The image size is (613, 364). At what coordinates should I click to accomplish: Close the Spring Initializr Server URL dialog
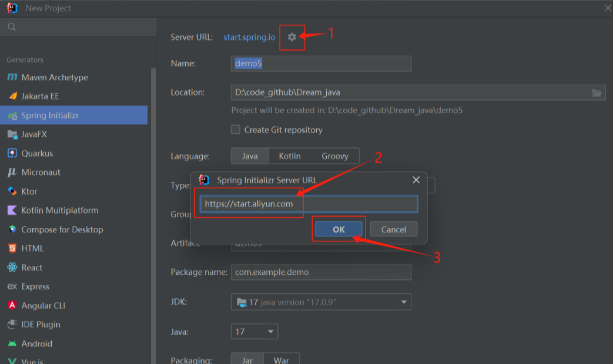pos(416,180)
